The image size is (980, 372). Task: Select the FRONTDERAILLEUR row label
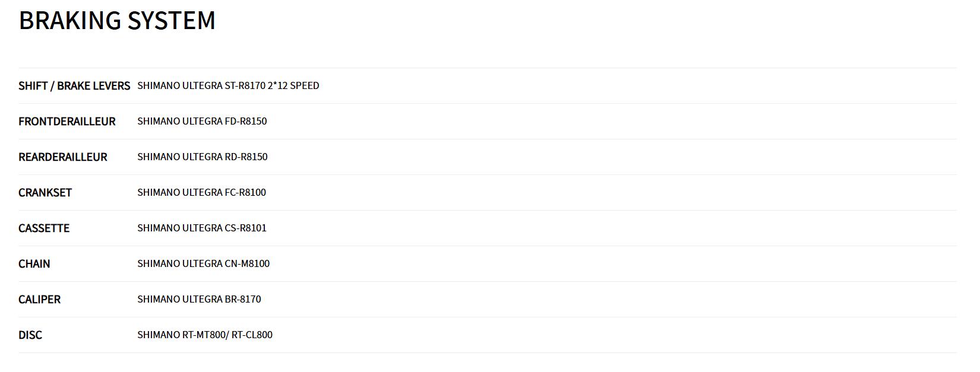pos(67,122)
